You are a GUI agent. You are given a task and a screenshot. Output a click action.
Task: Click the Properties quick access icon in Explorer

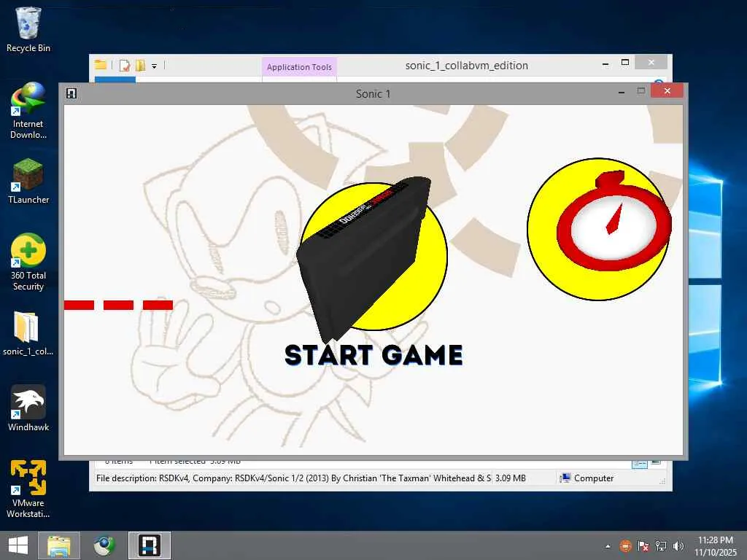124,66
